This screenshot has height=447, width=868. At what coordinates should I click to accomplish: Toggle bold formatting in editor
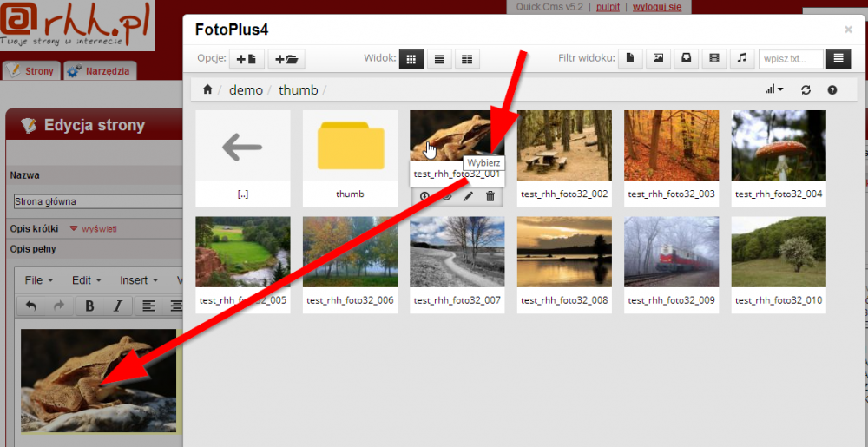pos(89,306)
